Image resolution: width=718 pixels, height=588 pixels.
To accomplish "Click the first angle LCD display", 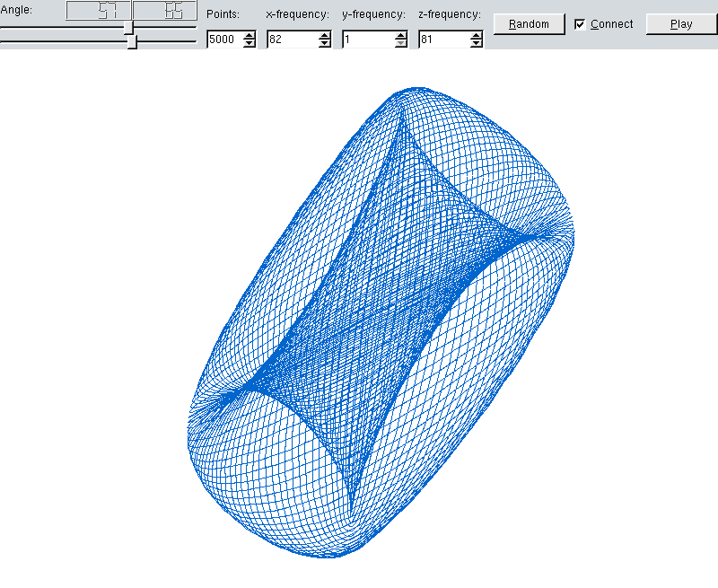I will tap(99, 10).
